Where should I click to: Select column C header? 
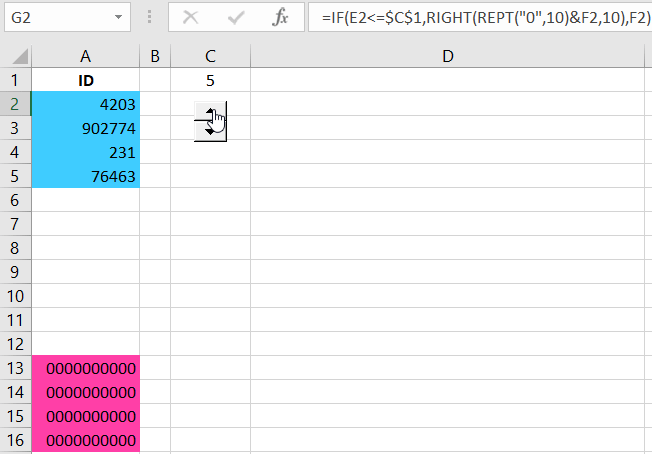click(x=210, y=56)
